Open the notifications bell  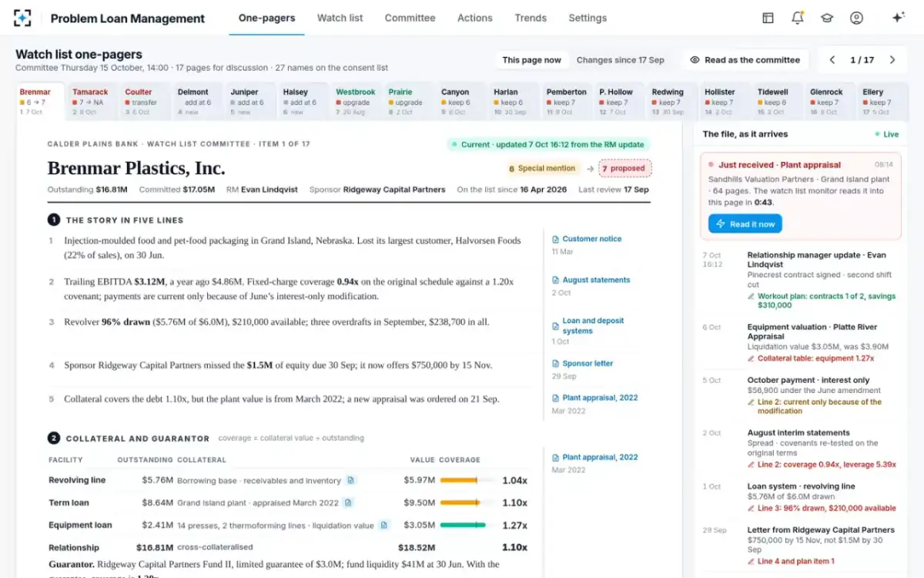(798, 18)
